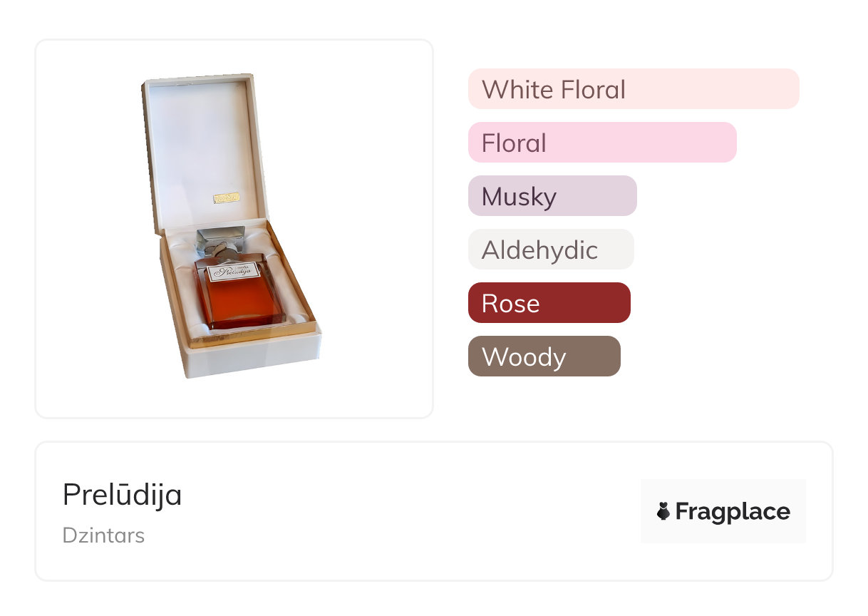Image resolution: width=868 pixels, height=616 pixels.
Task: Click the Musky accord bar
Action: click(552, 196)
